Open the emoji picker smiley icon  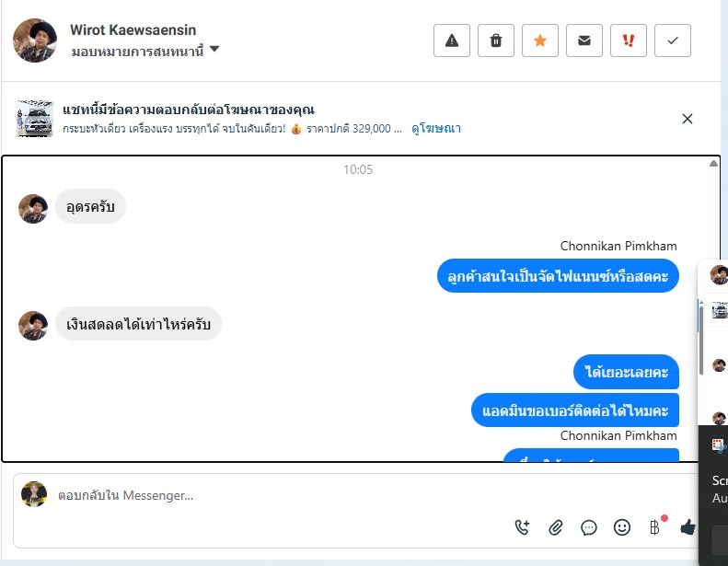[x=621, y=527]
